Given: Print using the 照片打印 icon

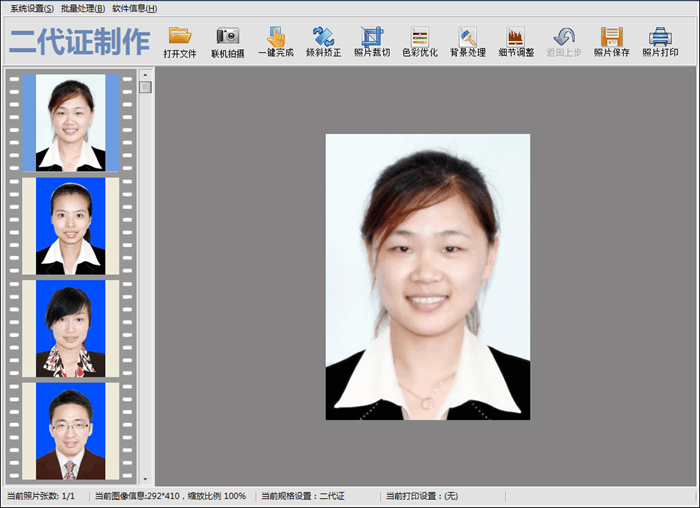Looking at the screenshot, I should point(660,38).
